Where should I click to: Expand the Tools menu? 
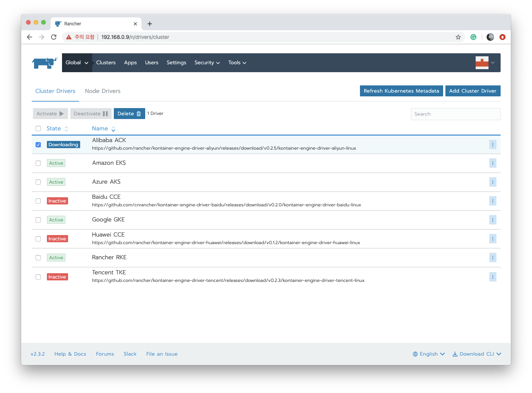(237, 63)
